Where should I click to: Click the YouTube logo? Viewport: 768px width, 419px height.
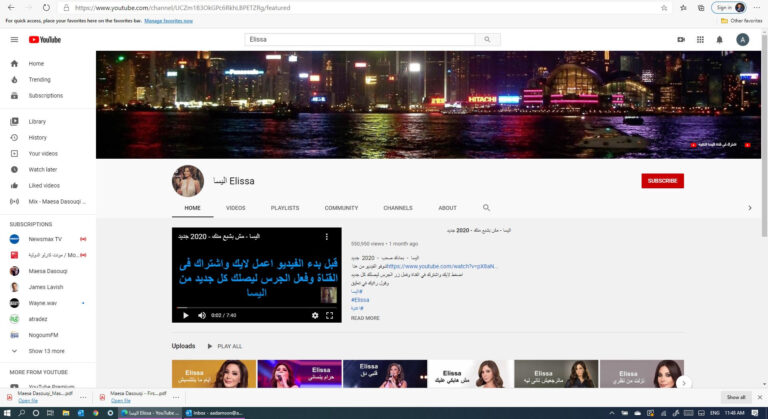pos(45,40)
